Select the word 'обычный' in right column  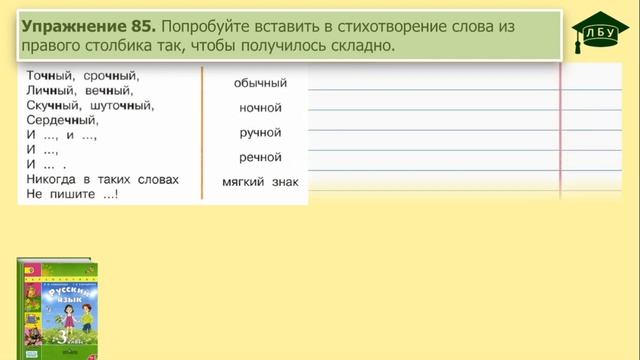[260, 83]
